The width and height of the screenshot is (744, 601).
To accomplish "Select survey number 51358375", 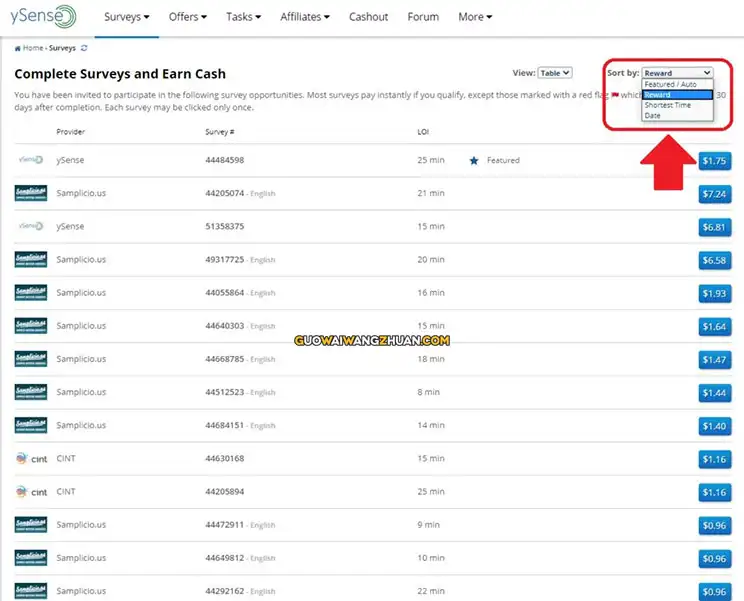I will point(224,226).
